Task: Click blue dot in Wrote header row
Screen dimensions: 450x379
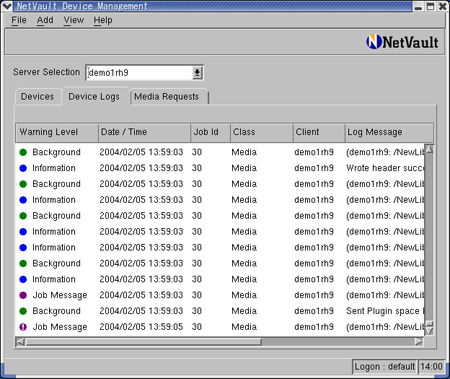Action: click(23, 168)
